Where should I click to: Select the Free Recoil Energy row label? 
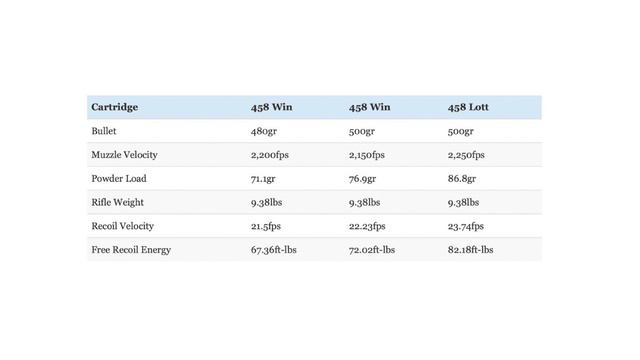click(131, 250)
